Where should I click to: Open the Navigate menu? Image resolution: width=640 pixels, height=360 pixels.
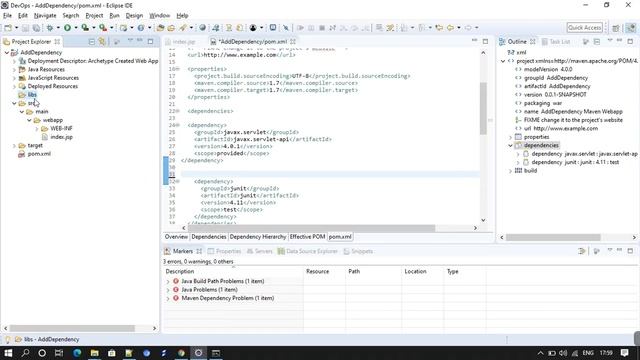(x=45, y=16)
